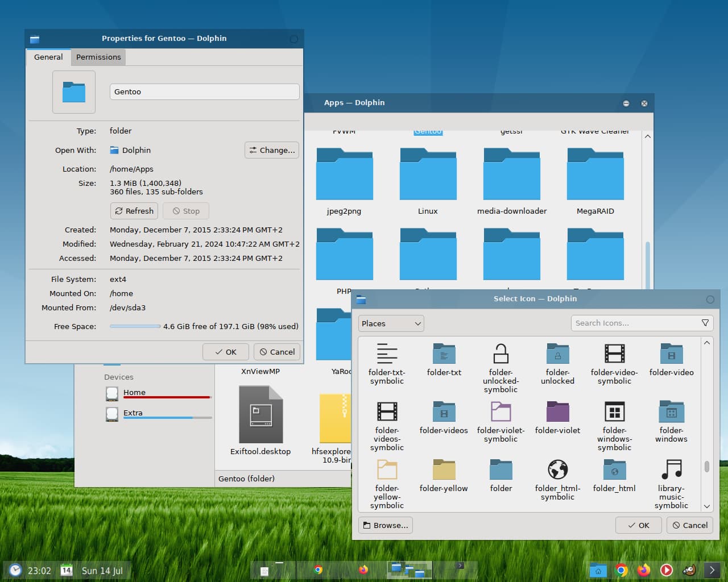
Task: Click scroll-down arrow in Select Icon list
Action: (x=707, y=506)
